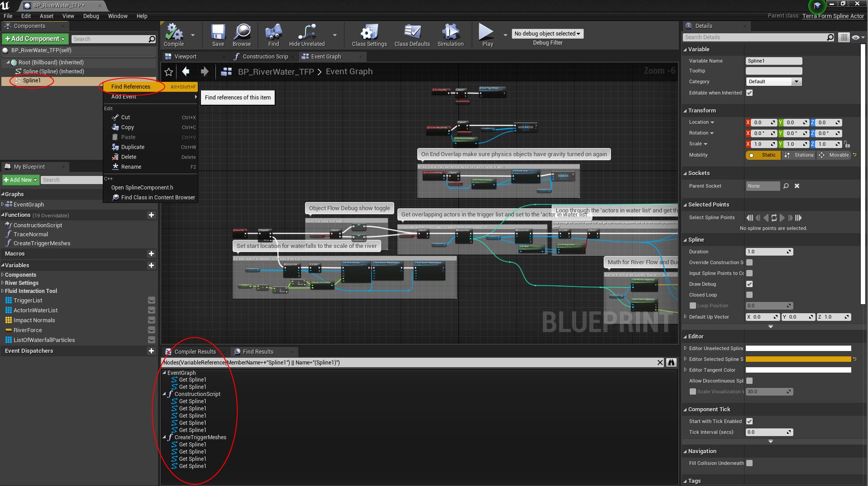
Task: Open the Find toolbar icon
Action: coord(273,35)
